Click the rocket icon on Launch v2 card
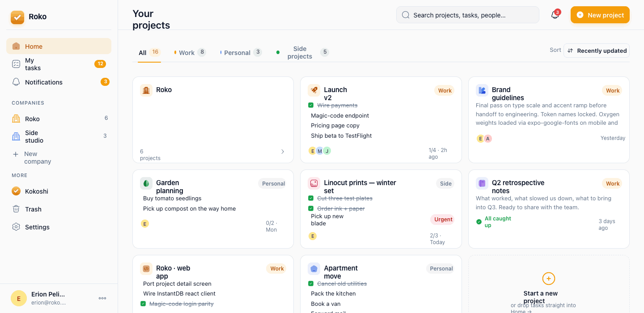This screenshot has height=313, width=644. click(314, 90)
